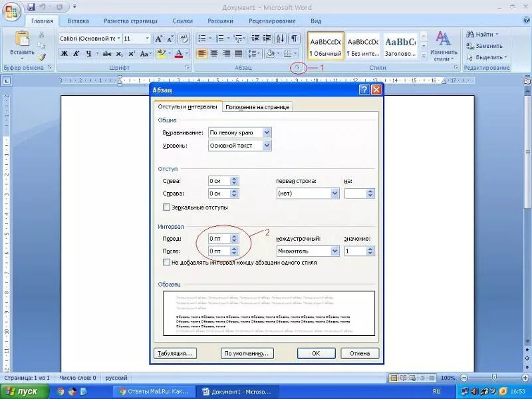
Task: Justify text alignment icon
Action: click(x=239, y=54)
